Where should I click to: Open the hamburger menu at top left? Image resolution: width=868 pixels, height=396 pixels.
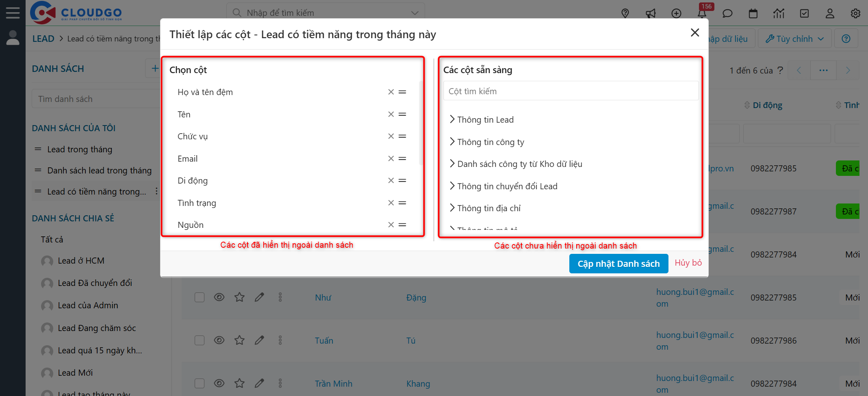(x=13, y=12)
